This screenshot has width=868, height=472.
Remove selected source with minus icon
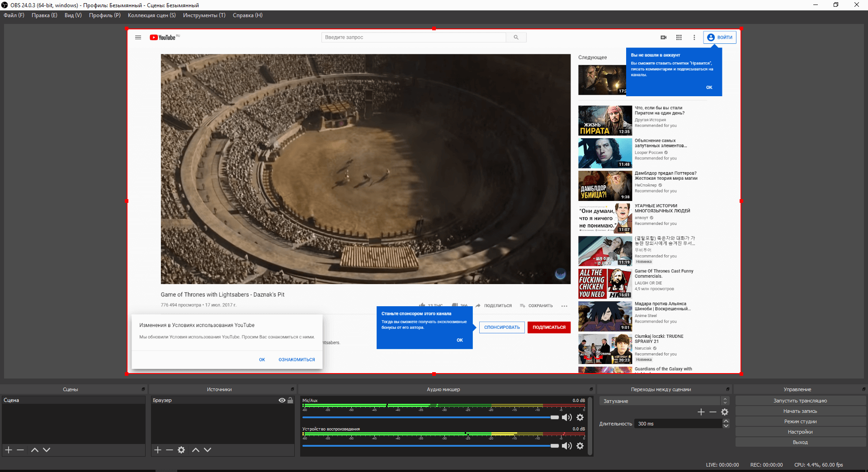point(170,450)
